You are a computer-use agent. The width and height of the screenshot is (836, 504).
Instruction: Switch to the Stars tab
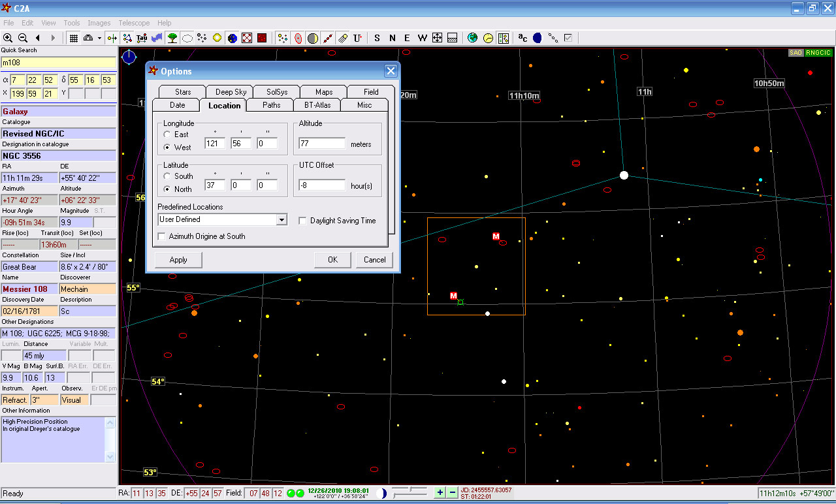183,92
